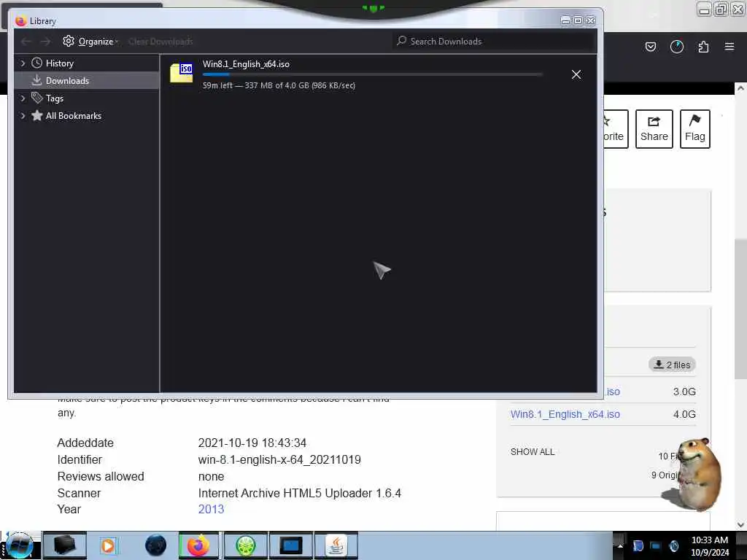Click the scrollbar down arrow

(740, 525)
